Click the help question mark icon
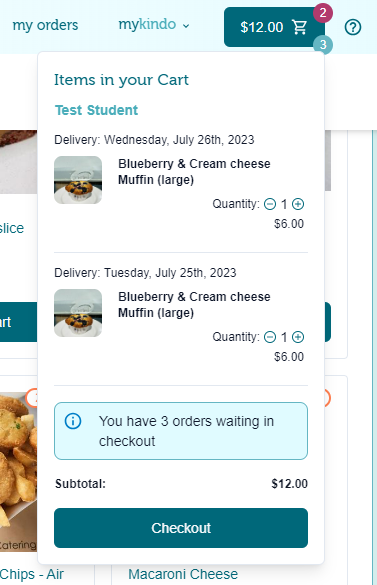This screenshot has height=585, width=377. coord(353,27)
